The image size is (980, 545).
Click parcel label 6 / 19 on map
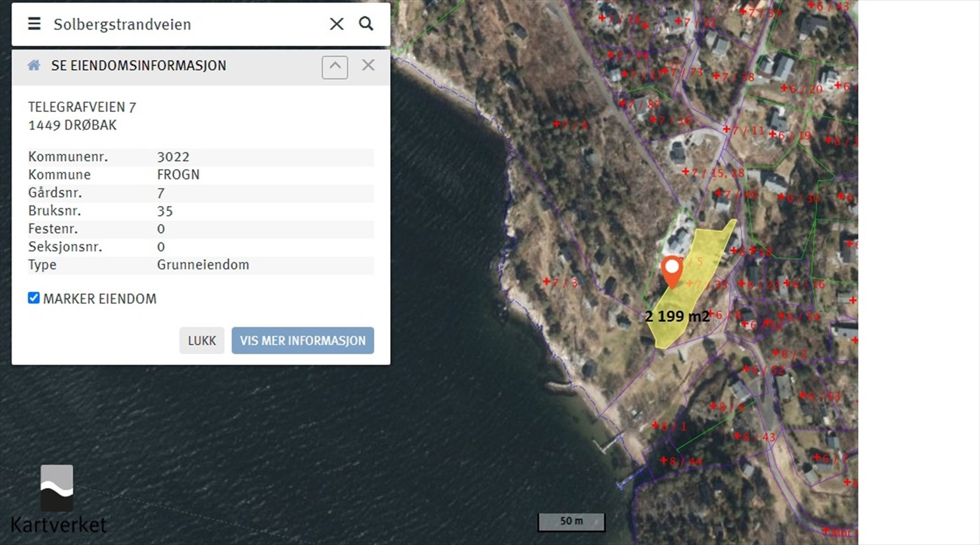click(x=790, y=135)
